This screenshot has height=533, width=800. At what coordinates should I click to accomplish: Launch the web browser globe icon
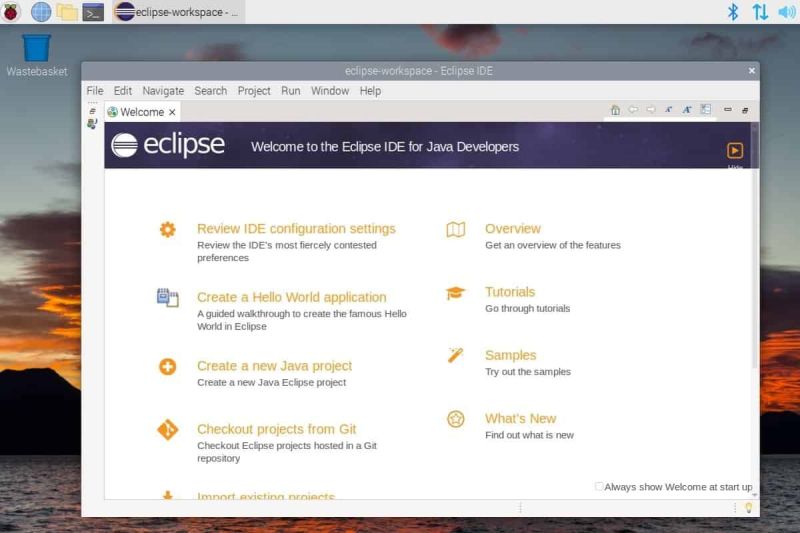(41, 12)
